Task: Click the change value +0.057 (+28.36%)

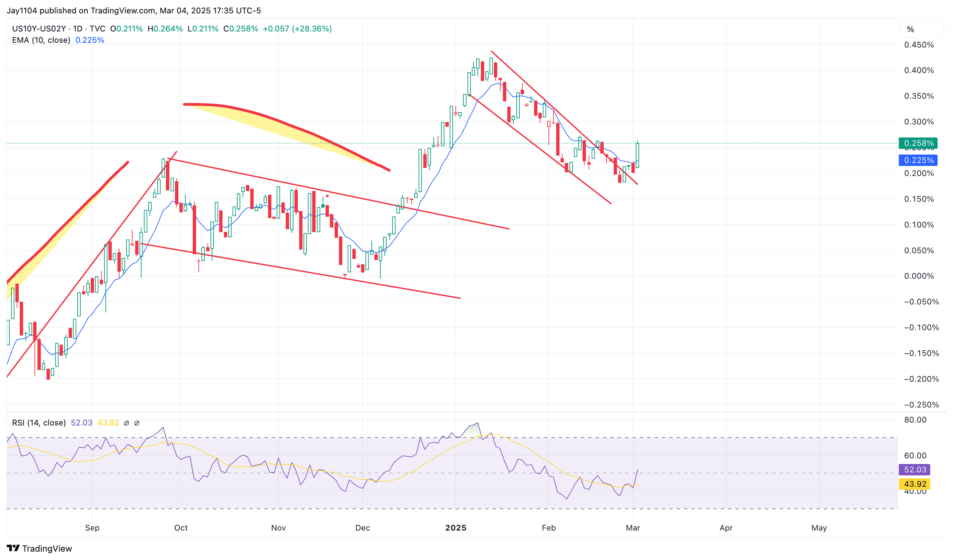Action: [297, 29]
